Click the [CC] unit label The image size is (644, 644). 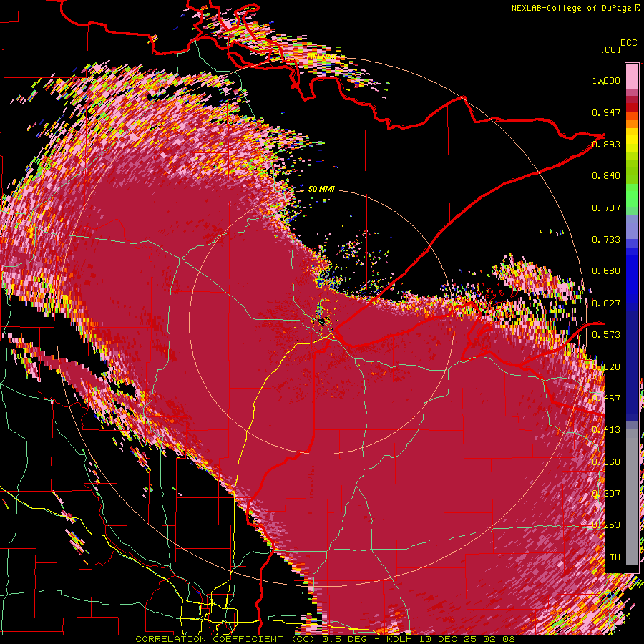610,49
